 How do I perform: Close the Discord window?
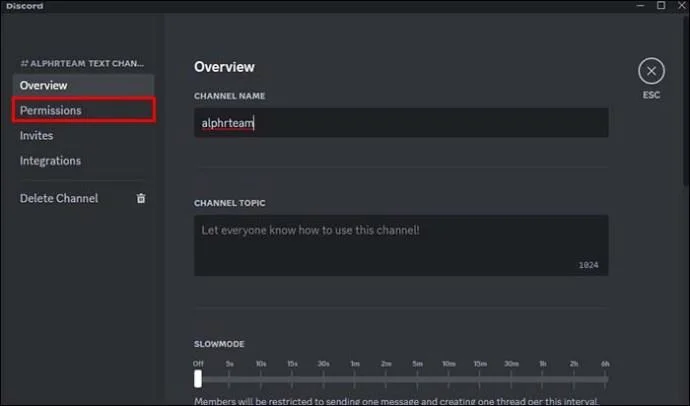pos(682,5)
